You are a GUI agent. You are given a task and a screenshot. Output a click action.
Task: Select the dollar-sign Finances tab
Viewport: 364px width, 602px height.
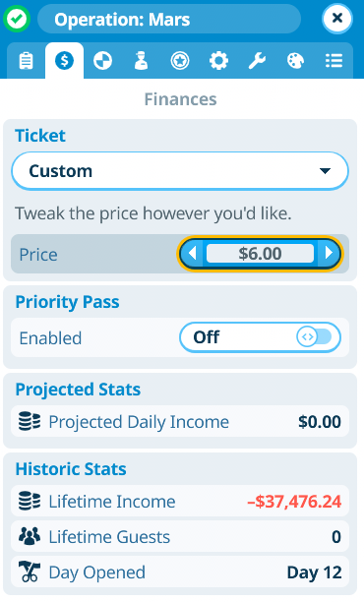click(x=64, y=61)
